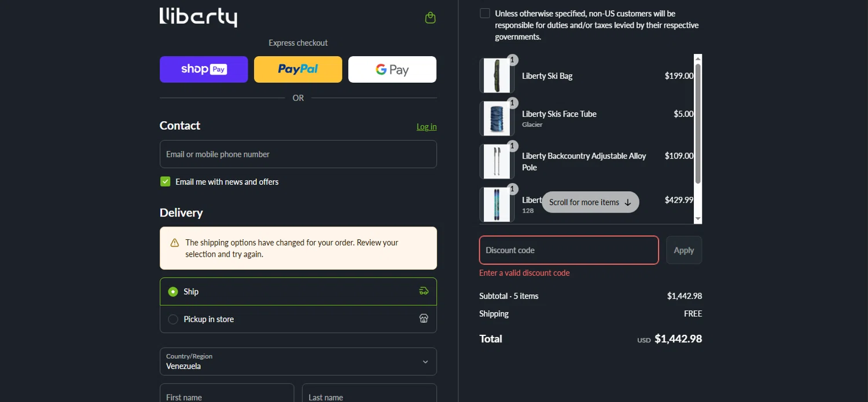Click the store icon in Pickup row

click(x=424, y=319)
